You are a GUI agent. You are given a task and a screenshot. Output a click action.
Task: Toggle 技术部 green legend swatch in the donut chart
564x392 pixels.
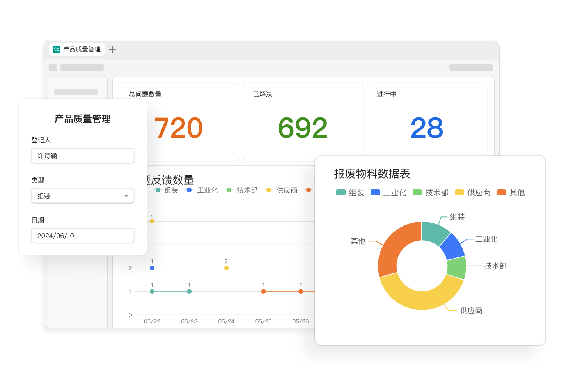pos(417,192)
